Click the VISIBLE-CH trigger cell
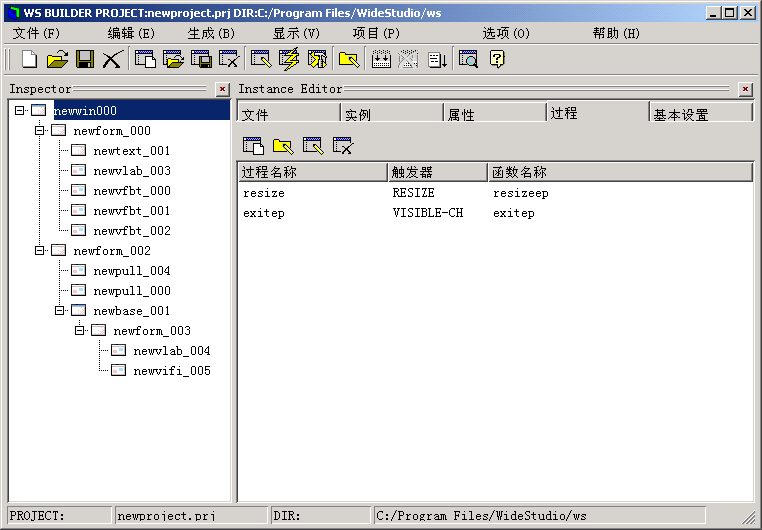 428,213
